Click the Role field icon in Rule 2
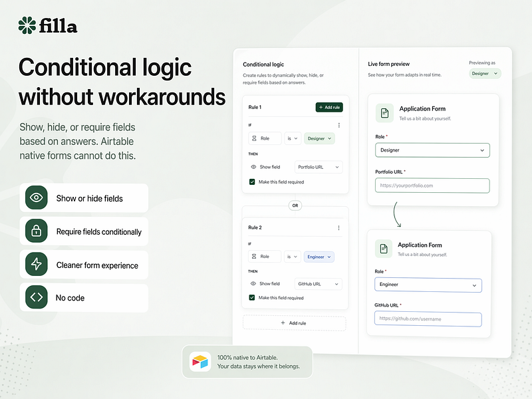This screenshot has width=532, height=399. point(254,257)
